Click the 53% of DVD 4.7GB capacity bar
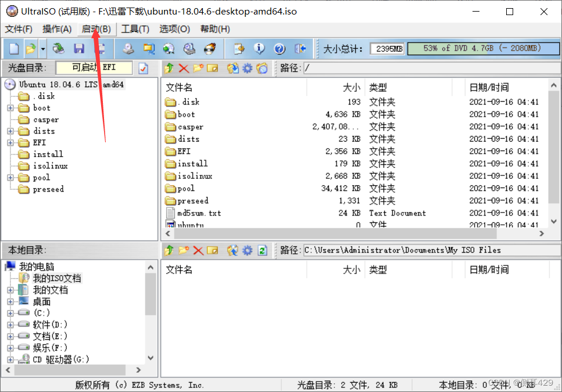 coord(483,48)
